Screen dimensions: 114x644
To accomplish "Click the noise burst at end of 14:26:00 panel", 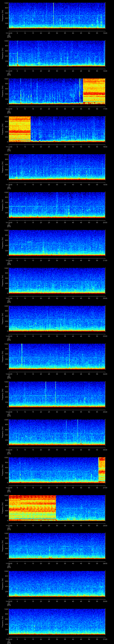I will [x=102, y=470].
